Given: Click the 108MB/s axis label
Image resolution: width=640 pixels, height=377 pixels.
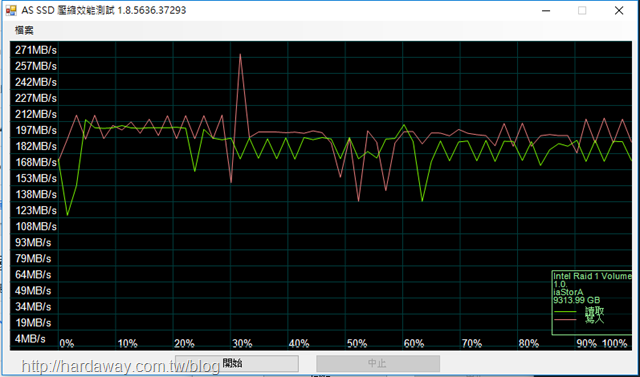Looking at the screenshot, I should point(36,226).
